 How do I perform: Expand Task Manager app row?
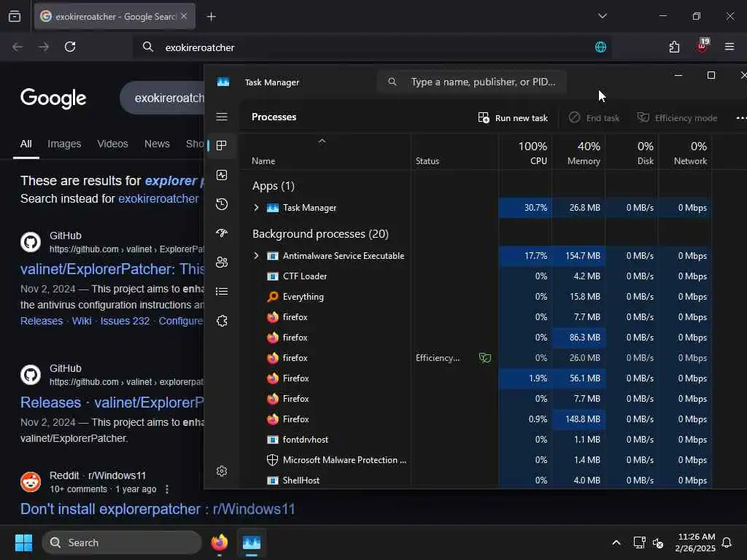(x=256, y=208)
